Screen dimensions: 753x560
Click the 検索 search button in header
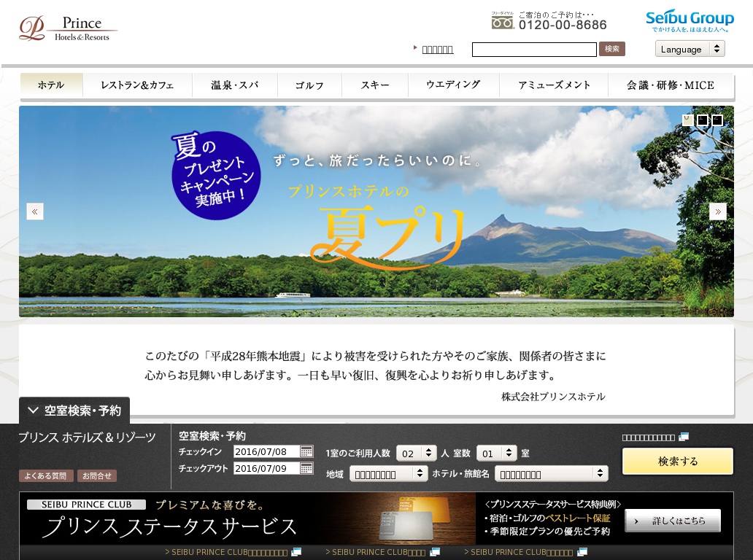pyautogui.click(x=611, y=49)
